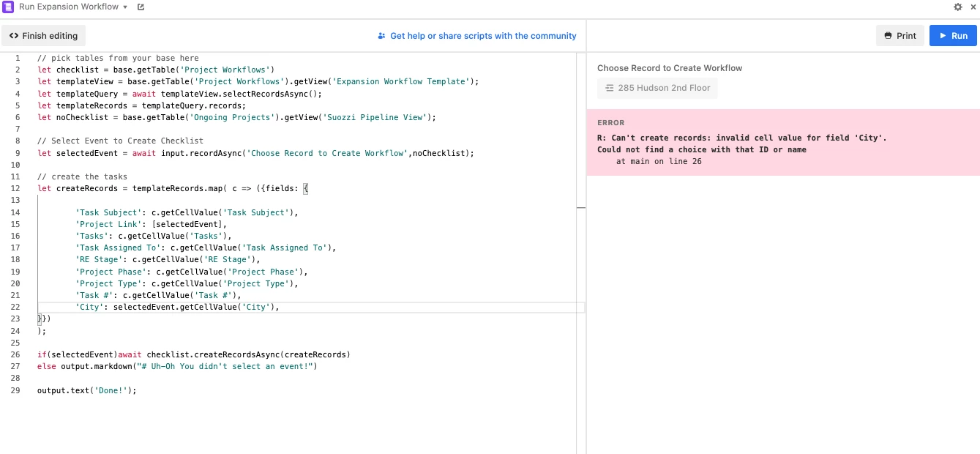This screenshot has height=454, width=980.
Task: Click the open in new window icon
Action: [x=141, y=7]
